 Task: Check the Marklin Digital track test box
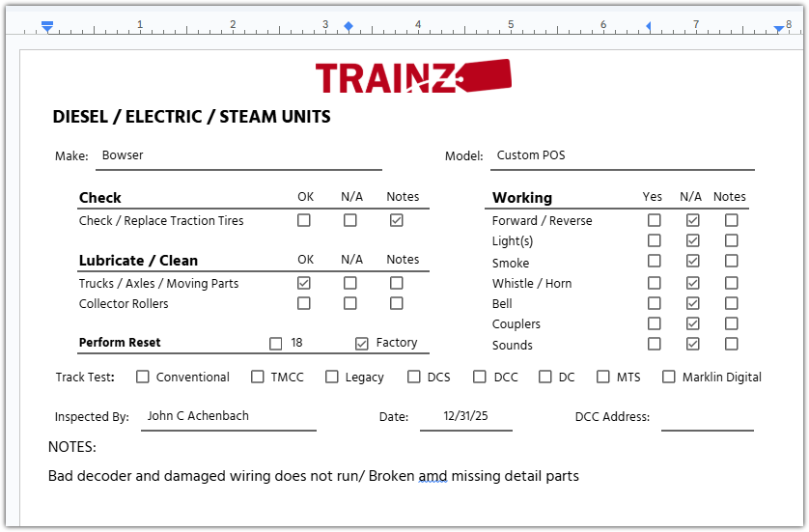pyautogui.click(x=669, y=377)
